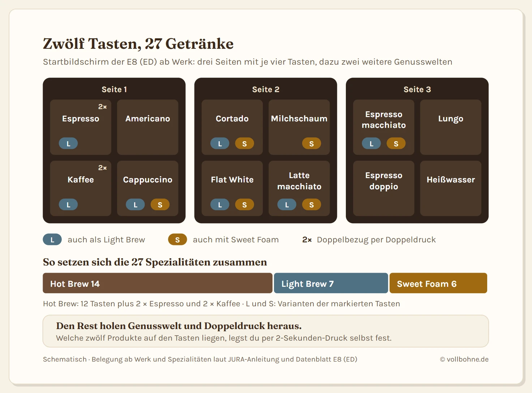Viewport: 532px width, 393px height.
Task: Click the Hot Brew 14 bar segment
Action: pos(158,283)
